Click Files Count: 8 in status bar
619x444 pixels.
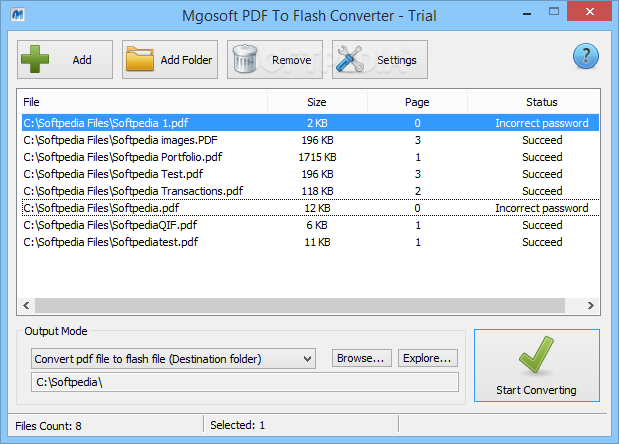tap(48, 426)
